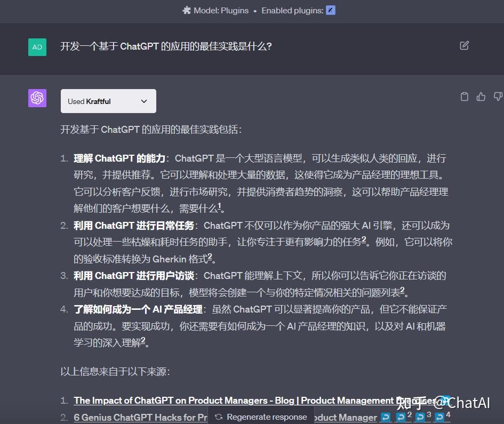Click the Model: Plugins label
The width and height of the screenshot is (504, 424).
coord(221,10)
